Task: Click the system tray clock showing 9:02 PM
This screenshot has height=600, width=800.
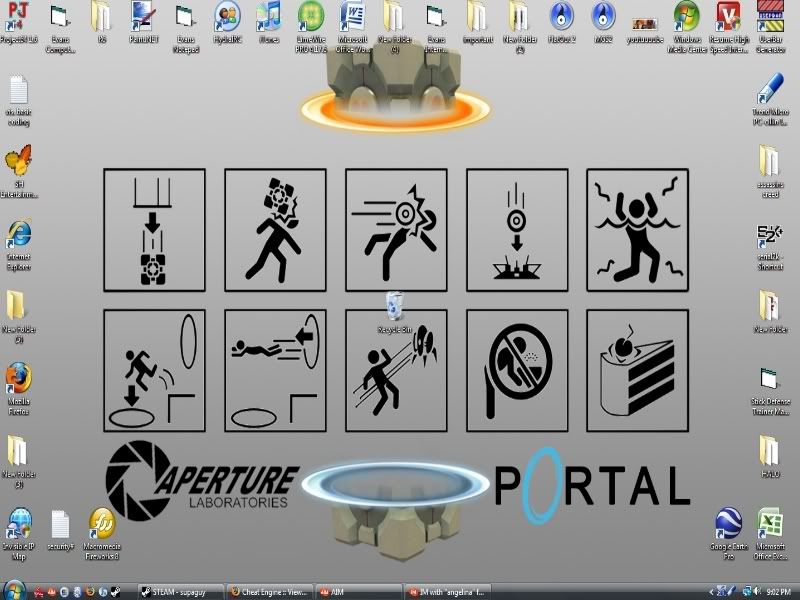Action: [776, 591]
